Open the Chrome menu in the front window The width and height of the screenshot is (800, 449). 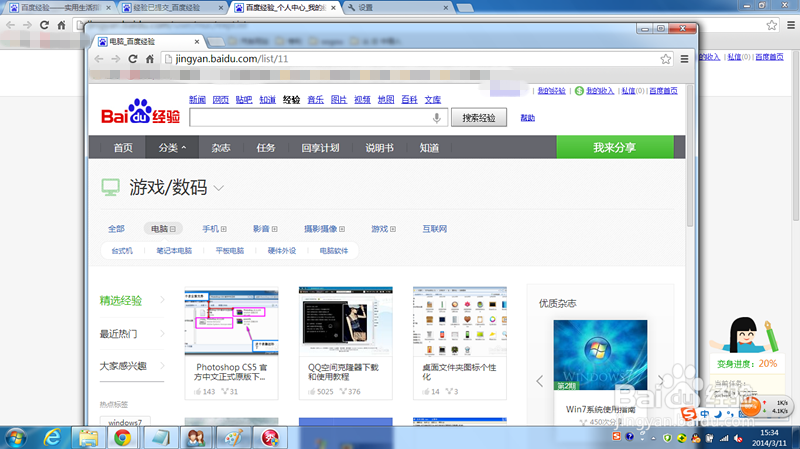click(x=685, y=59)
